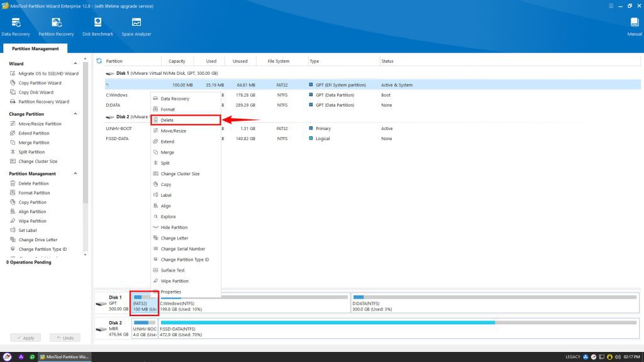Select Change Partition Type ID in sidebar
Image resolution: width=644 pixels, height=362 pixels.
click(x=38, y=249)
